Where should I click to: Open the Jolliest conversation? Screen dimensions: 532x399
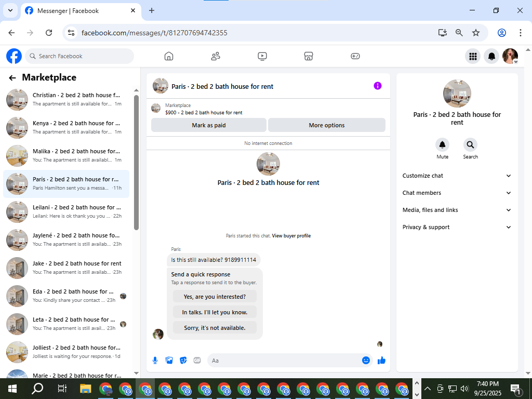tap(66, 352)
